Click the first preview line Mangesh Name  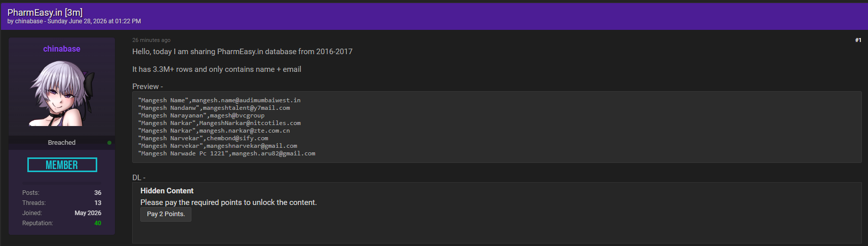(219, 100)
